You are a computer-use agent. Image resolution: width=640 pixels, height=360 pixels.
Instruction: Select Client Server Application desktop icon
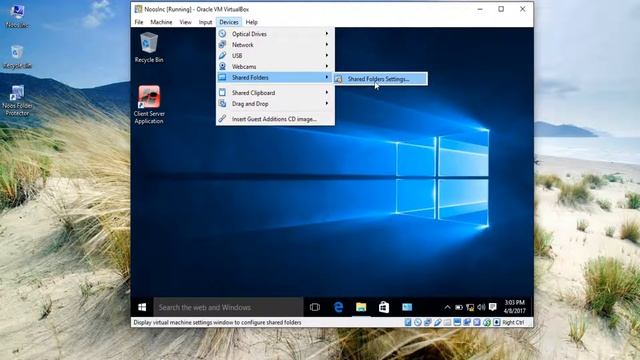(x=149, y=104)
